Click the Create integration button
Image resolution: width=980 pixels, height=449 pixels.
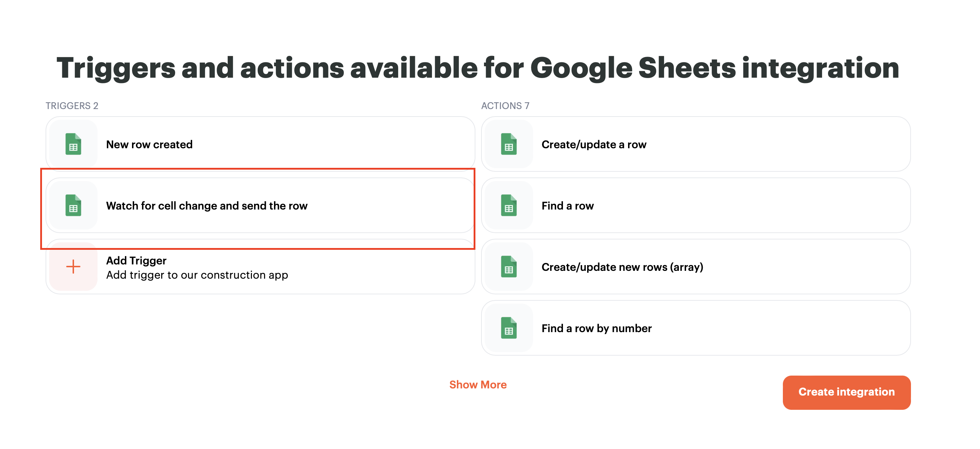pyautogui.click(x=847, y=392)
